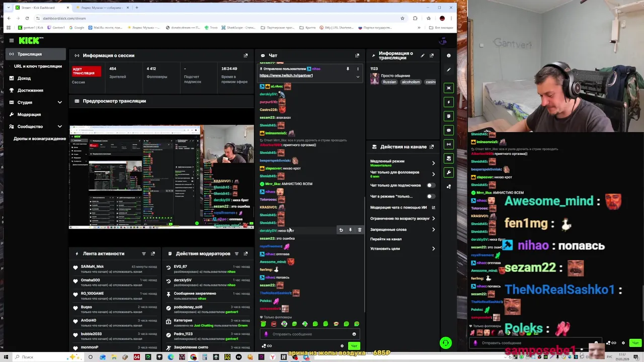The width and height of the screenshot is (644, 362).
Task: Toggle subscribers-only chat switch
Action: coord(430,185)
